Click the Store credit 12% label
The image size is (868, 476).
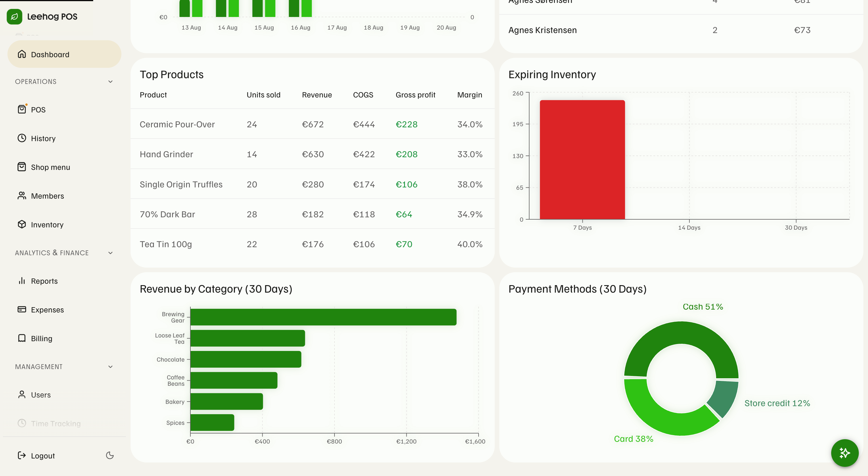click(x=777, y=403)
